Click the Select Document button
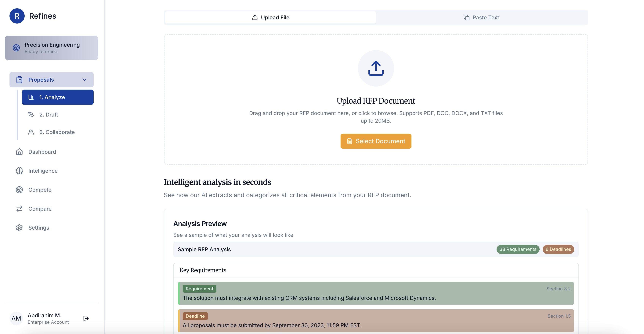The height and width of the screenshot is (334, 644). pyautogui.click(x=376, y=141)
